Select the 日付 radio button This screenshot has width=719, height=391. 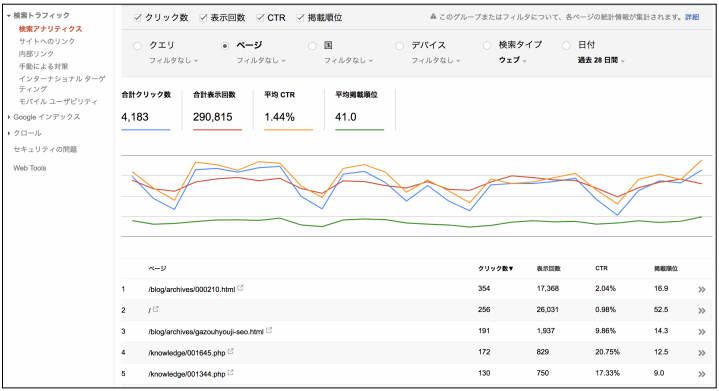tap(566, 45)
